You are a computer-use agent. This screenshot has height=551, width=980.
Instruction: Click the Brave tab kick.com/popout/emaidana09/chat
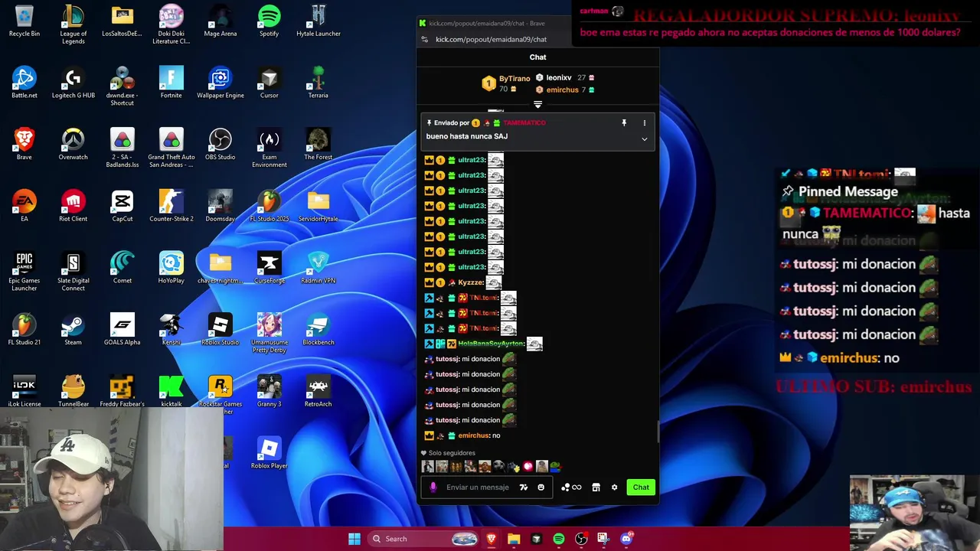coord(487,23)
